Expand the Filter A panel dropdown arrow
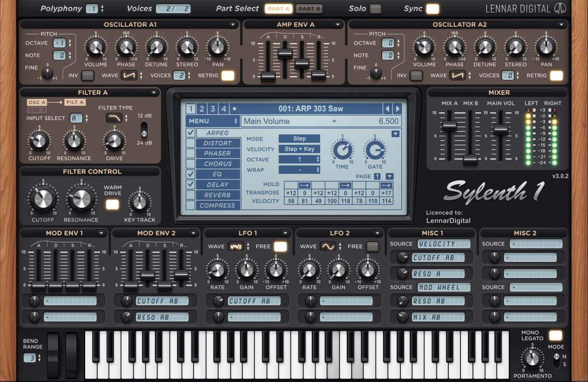The height and width of the screenshot is (382, 588). click(154, 93)
